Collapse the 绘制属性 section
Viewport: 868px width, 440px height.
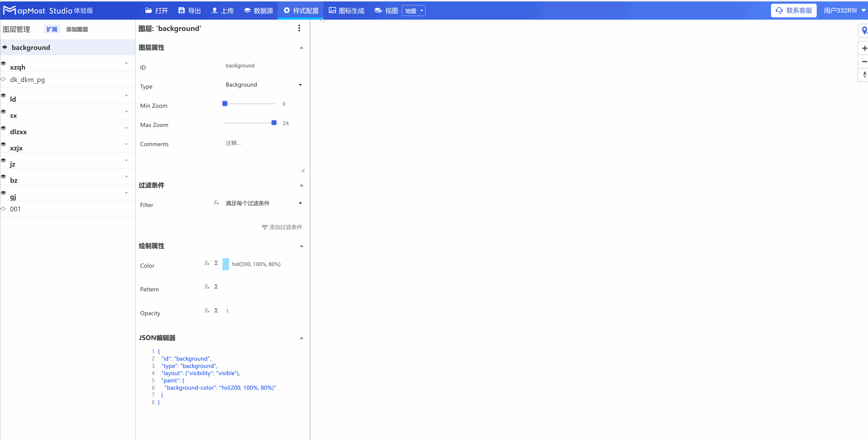(301, 246)
